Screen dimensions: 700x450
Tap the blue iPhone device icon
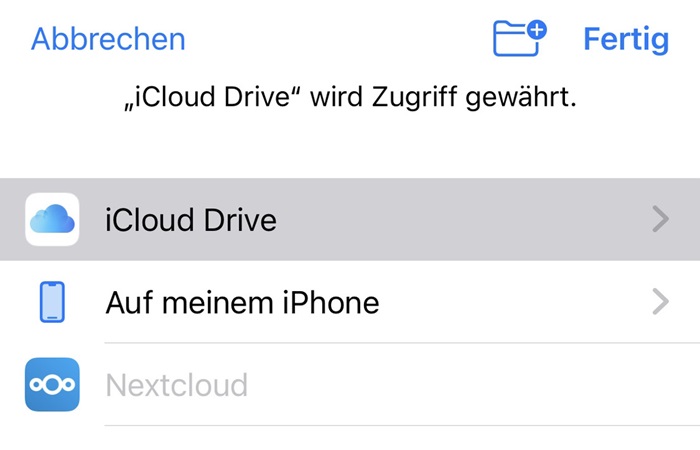click(52, 302)
